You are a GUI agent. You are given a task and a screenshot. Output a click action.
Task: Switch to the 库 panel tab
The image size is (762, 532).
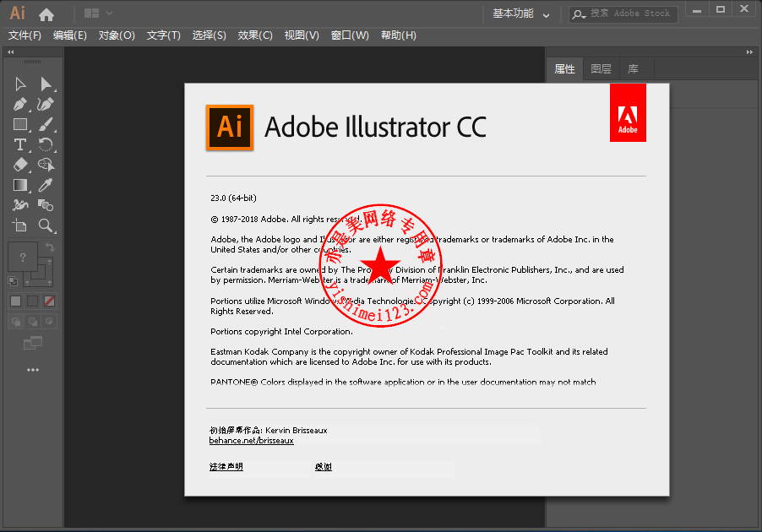(x=634, y=69)
